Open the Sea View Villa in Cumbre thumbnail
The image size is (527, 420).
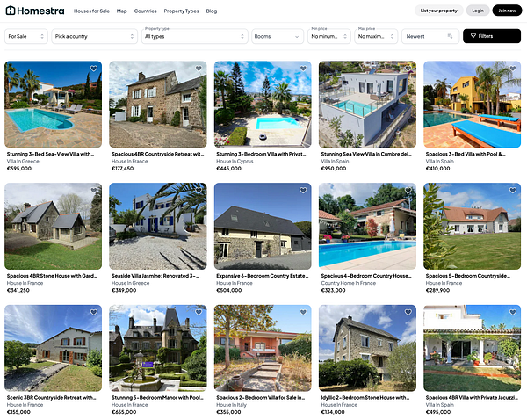point(367,105)
